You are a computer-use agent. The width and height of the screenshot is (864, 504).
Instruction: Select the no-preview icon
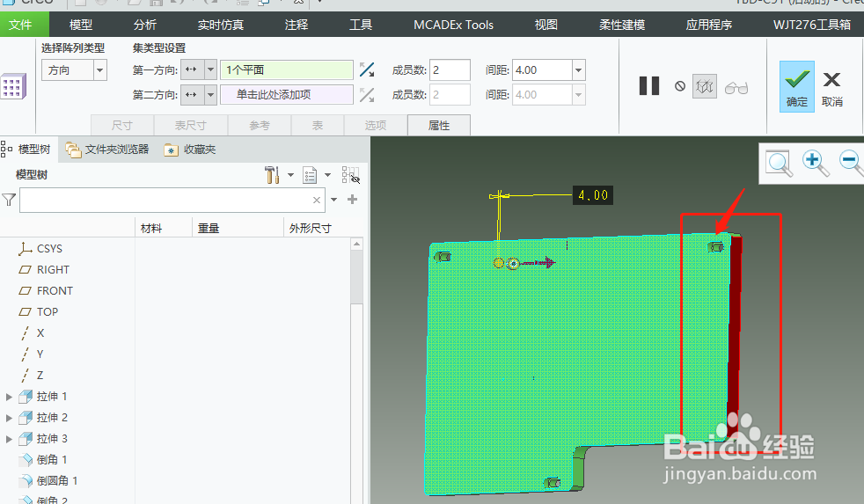680,86
